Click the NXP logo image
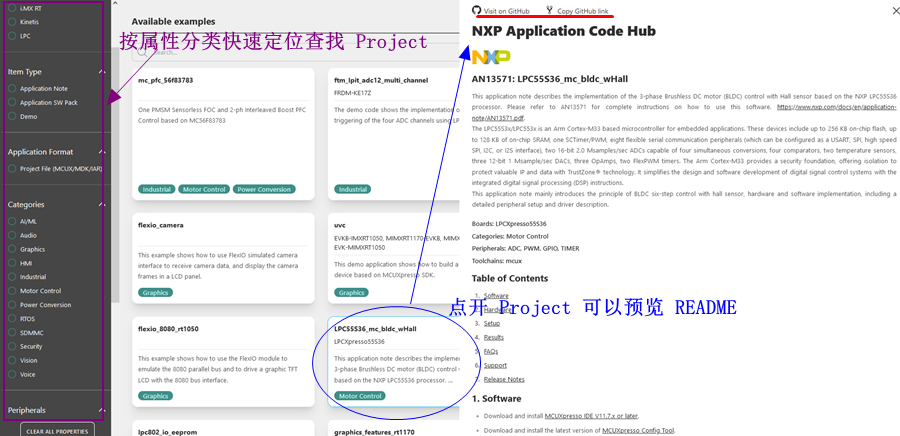The width and height of the screenshot is (900, 436). click(491, 57)
